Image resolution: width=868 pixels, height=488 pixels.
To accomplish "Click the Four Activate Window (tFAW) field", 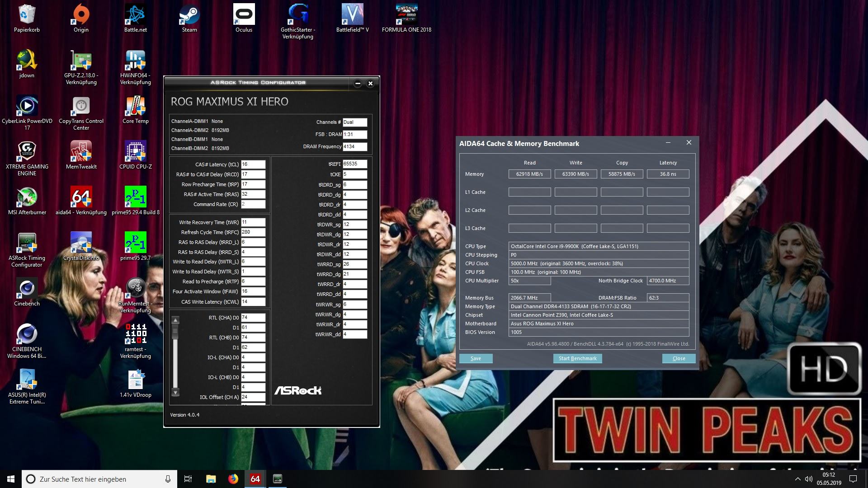I will coord(253,291).
